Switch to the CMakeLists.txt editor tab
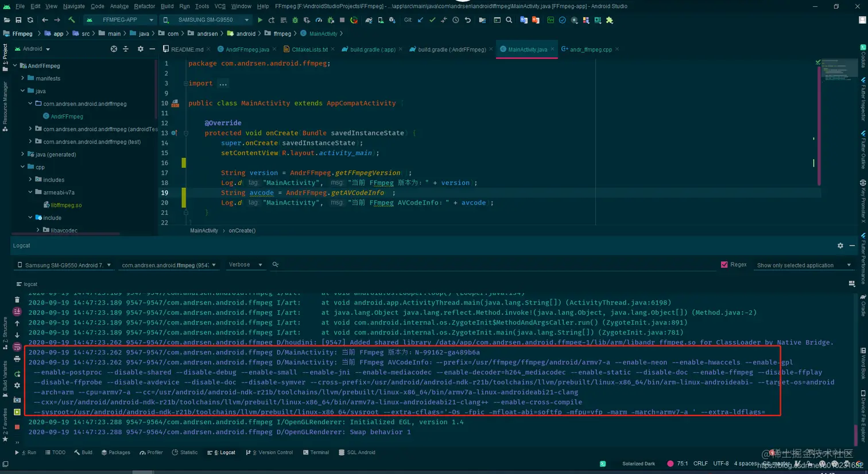Viewport: 868px width, 474px height. (305, 49)
